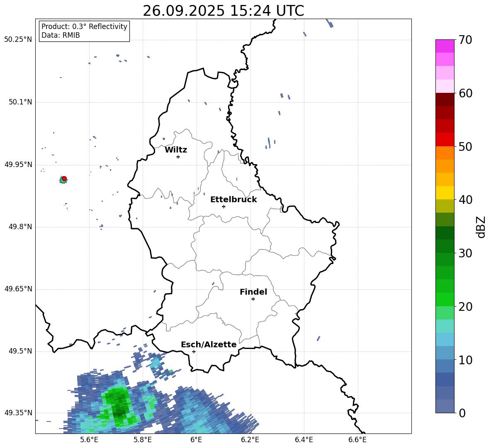Click the orange colorbar swatch just below 50
This screenshot has height=448, width=491.
445,153
